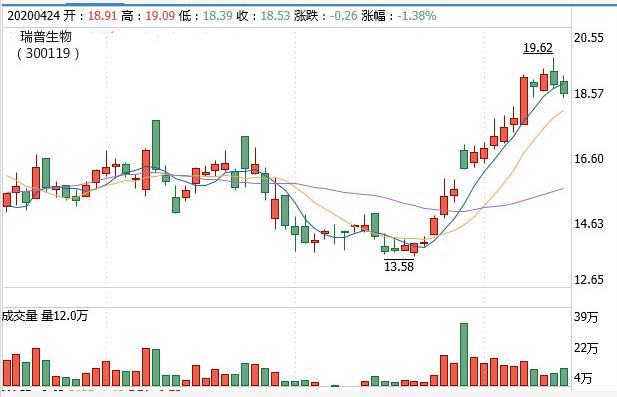Click the 16.60 price axis label
This screenshot has width=617, height=397.
click(x=588, y=159)
